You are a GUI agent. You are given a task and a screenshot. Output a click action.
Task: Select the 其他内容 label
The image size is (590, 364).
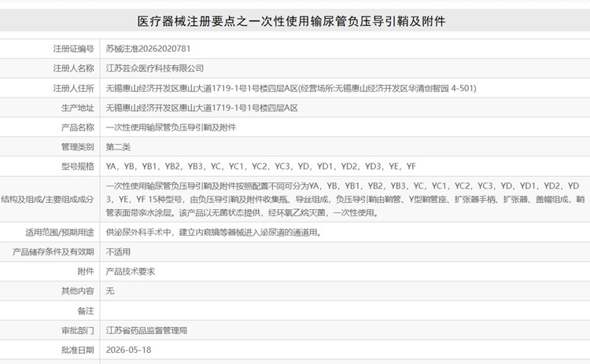tap(78, 291)
